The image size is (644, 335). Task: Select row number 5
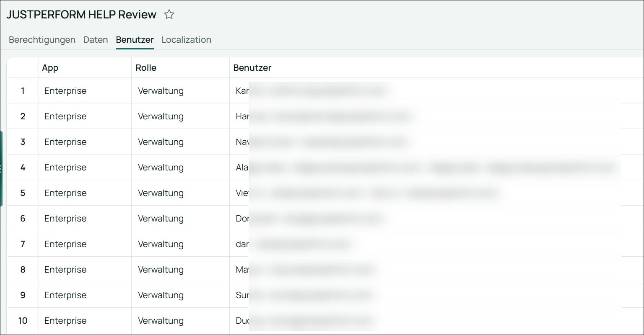pyautogui.click(x=23, y=193)
